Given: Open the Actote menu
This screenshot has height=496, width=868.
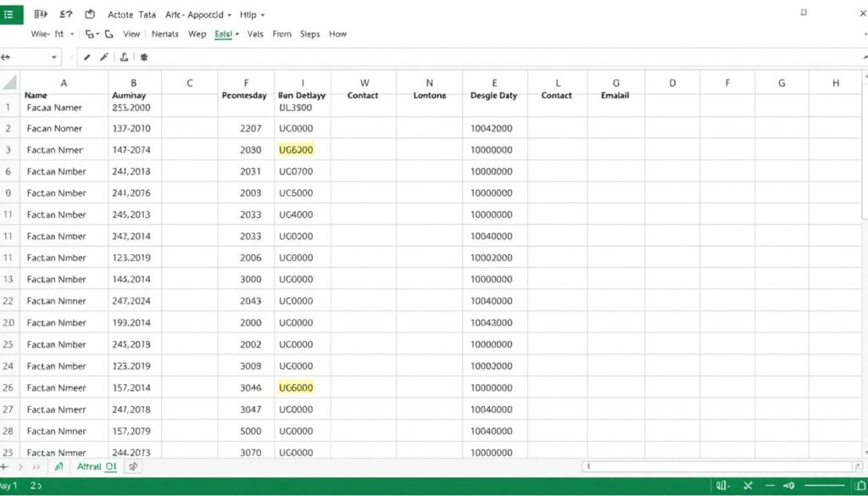Looking at the screenshot, I should [x=120, y=15].
